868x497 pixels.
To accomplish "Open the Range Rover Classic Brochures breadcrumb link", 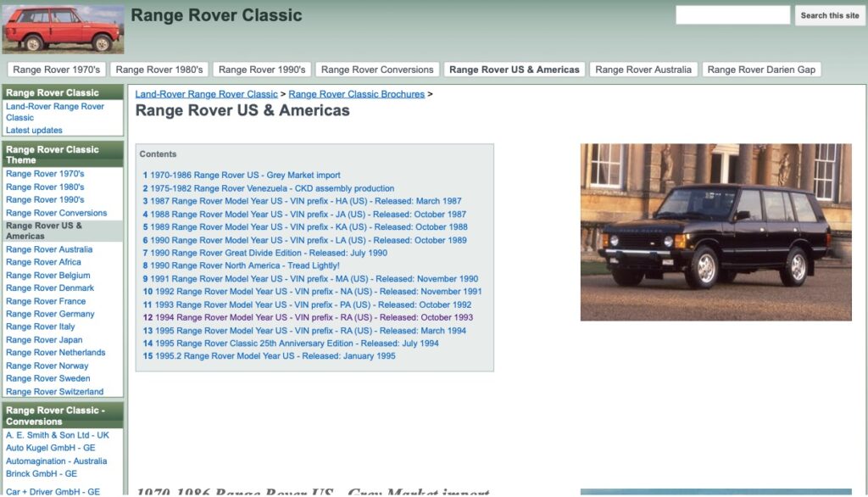I will point(356,93).
